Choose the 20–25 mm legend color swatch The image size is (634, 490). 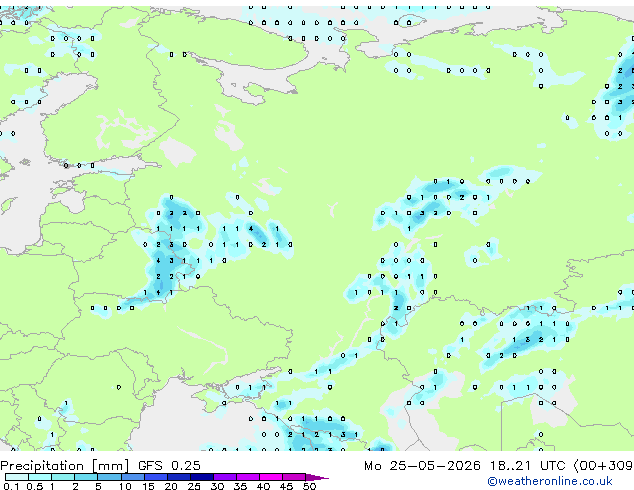tap(178, 477)
